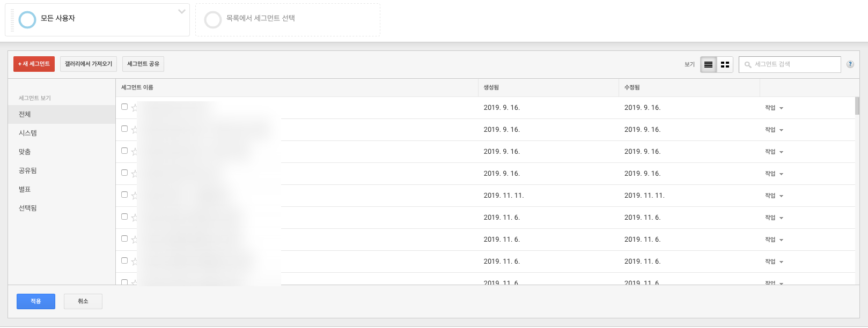Open the 맞춤 segment category

click(x=25, y=152)
